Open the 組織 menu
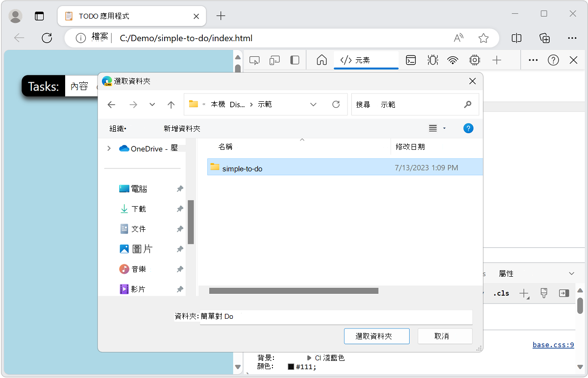 [x=118, y=129]
